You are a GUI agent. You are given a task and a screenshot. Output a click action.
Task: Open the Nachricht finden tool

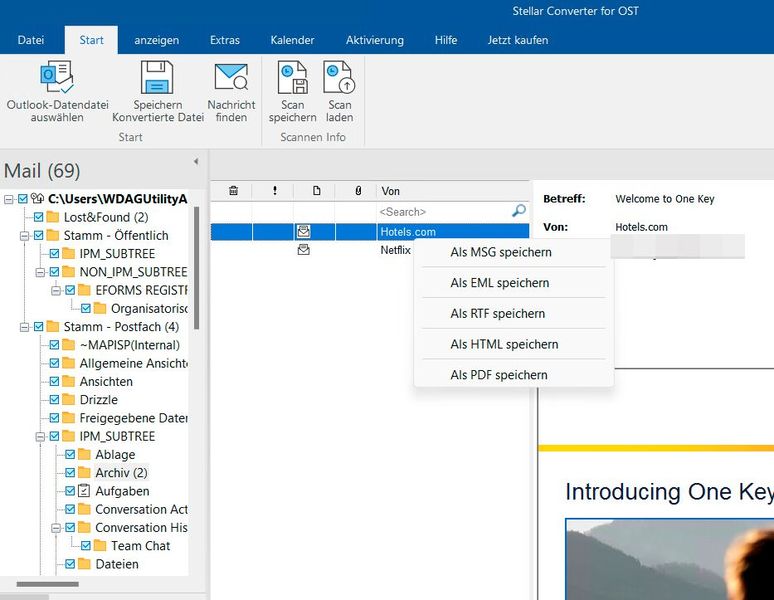pos(231,78)
